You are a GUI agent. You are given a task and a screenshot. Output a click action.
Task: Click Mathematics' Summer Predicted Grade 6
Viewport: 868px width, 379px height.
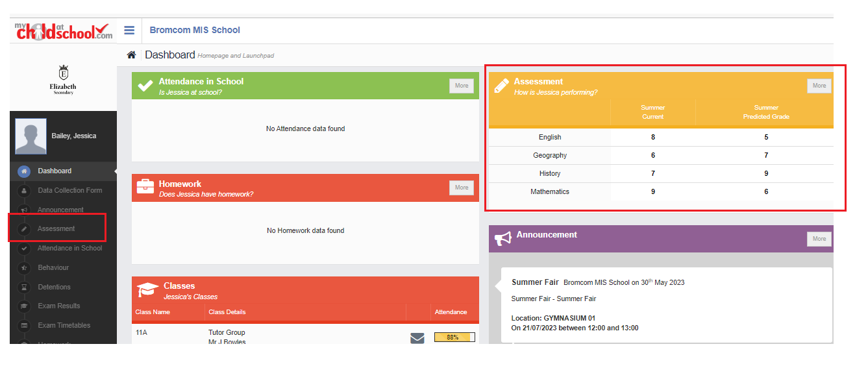(766, 192)
